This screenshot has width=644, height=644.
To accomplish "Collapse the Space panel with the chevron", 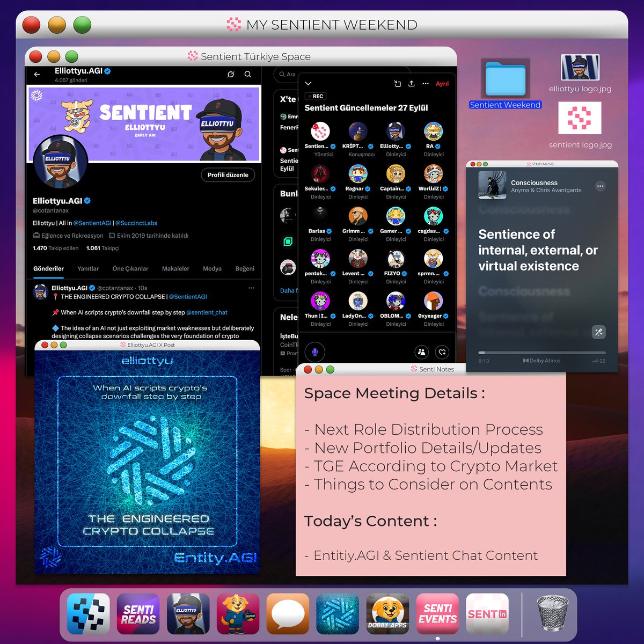I will point(308,84).
